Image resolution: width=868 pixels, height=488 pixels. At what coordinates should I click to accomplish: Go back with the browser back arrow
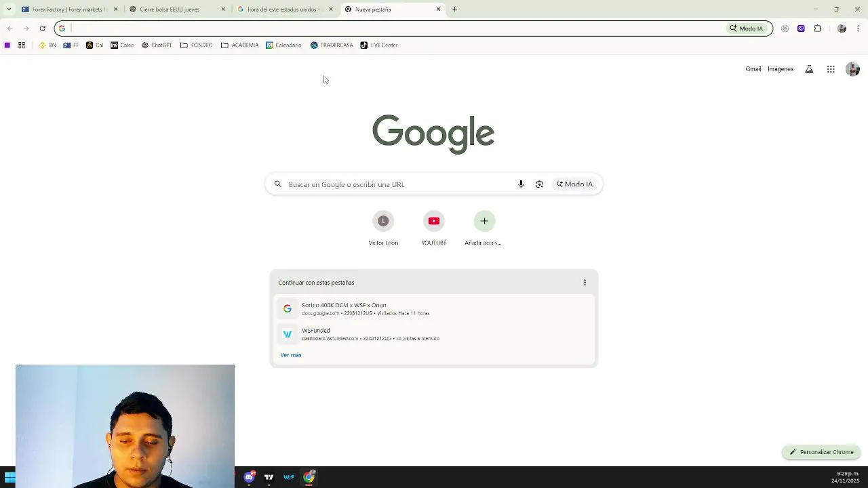pyautogui.click(x=9, y=28)
